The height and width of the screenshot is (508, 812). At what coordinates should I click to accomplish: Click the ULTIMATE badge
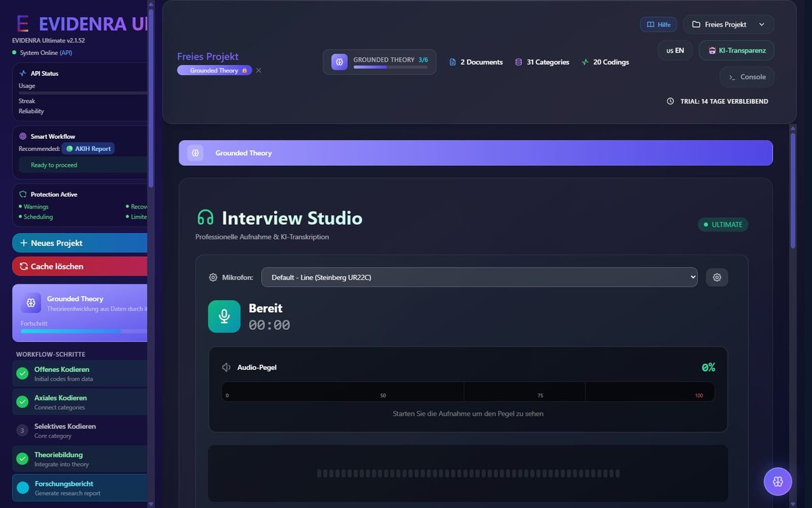723,224
